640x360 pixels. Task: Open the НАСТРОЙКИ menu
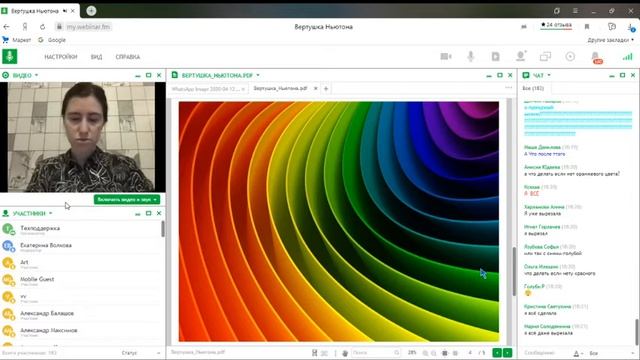(61, 57)
